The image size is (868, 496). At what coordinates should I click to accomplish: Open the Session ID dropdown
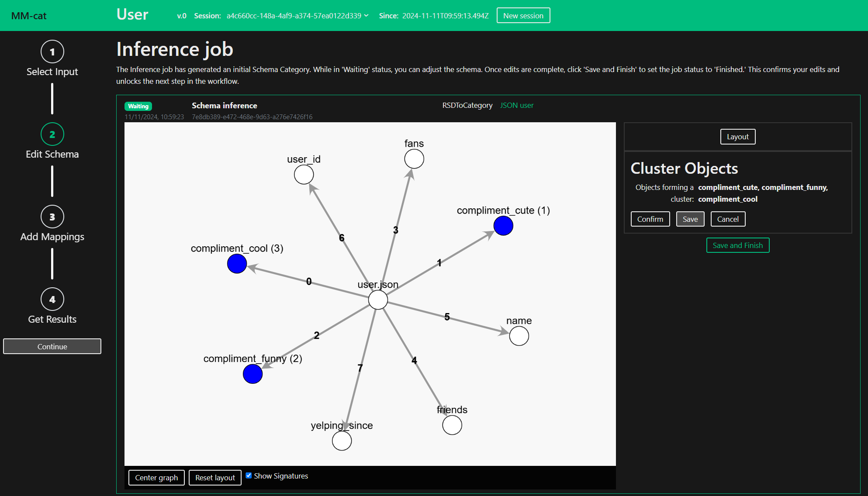pos(297,16)
